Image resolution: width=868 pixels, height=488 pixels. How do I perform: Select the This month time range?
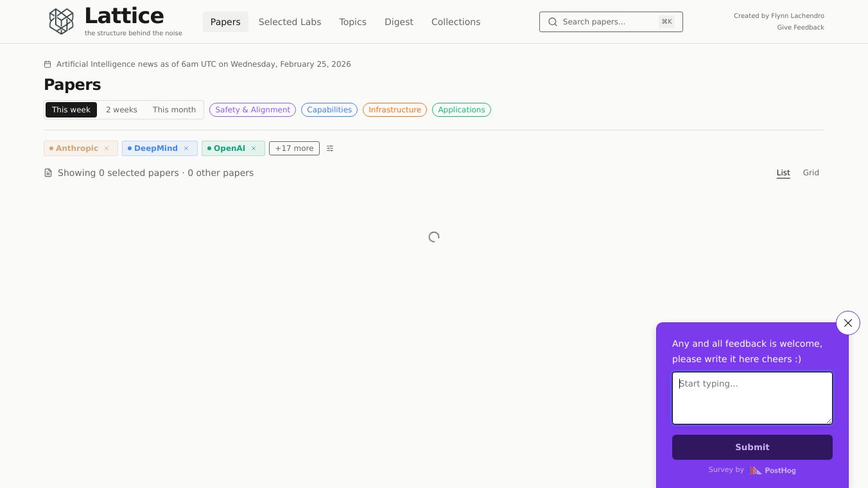pyautogui.click(x=174, y=110)
